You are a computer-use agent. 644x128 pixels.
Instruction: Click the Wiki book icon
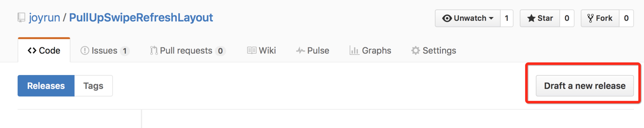pos(252,50)
